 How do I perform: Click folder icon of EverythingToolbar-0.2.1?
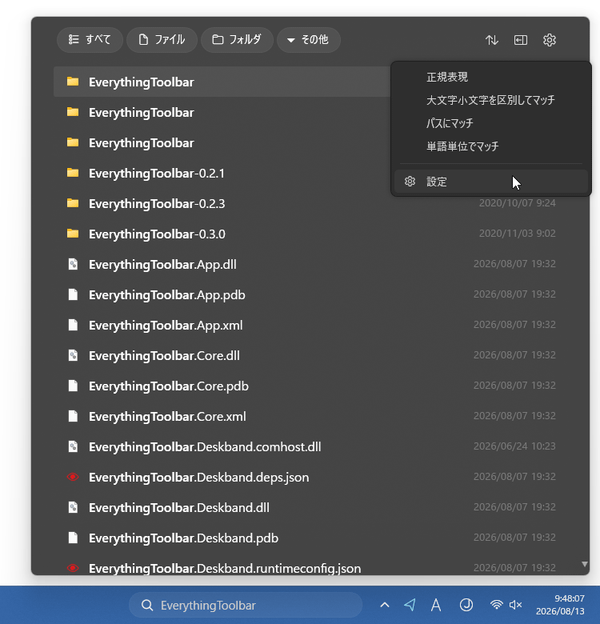(x=73, y=173)
